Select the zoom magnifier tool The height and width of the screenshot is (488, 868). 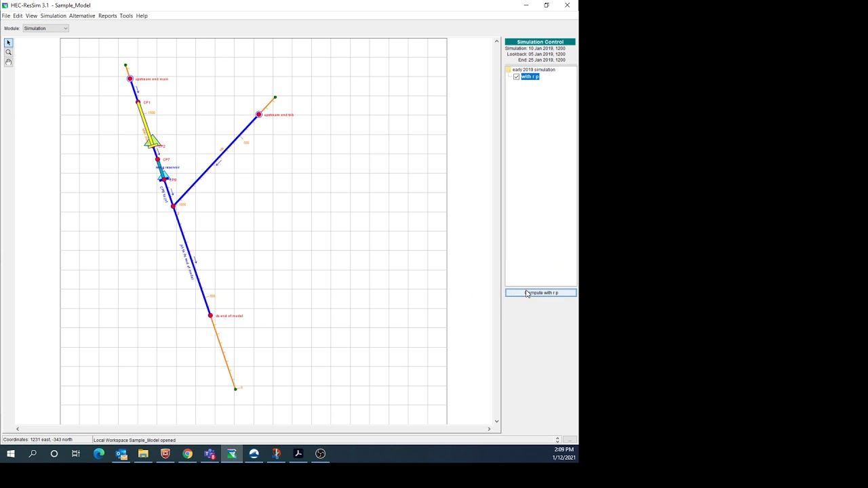(8, 52)
